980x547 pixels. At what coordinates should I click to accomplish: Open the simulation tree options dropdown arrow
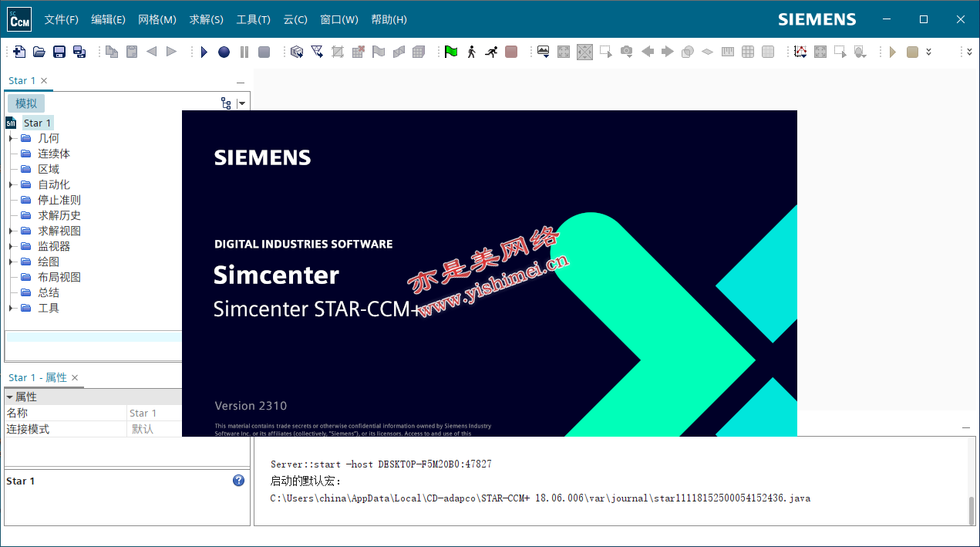[x=242, y=103]
